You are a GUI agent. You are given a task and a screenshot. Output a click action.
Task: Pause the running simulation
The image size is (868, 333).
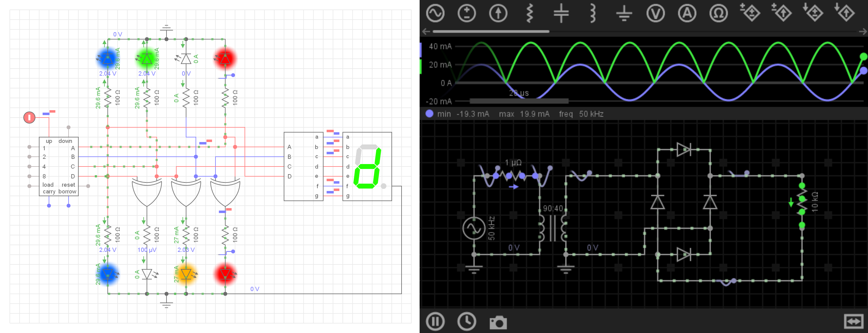[435, 322]
